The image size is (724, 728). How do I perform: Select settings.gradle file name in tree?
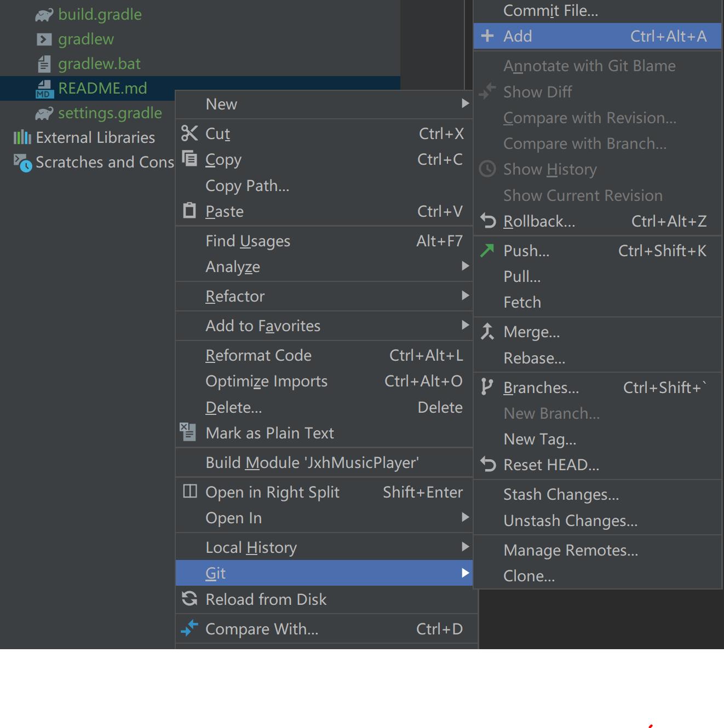[x=110, y=113]
